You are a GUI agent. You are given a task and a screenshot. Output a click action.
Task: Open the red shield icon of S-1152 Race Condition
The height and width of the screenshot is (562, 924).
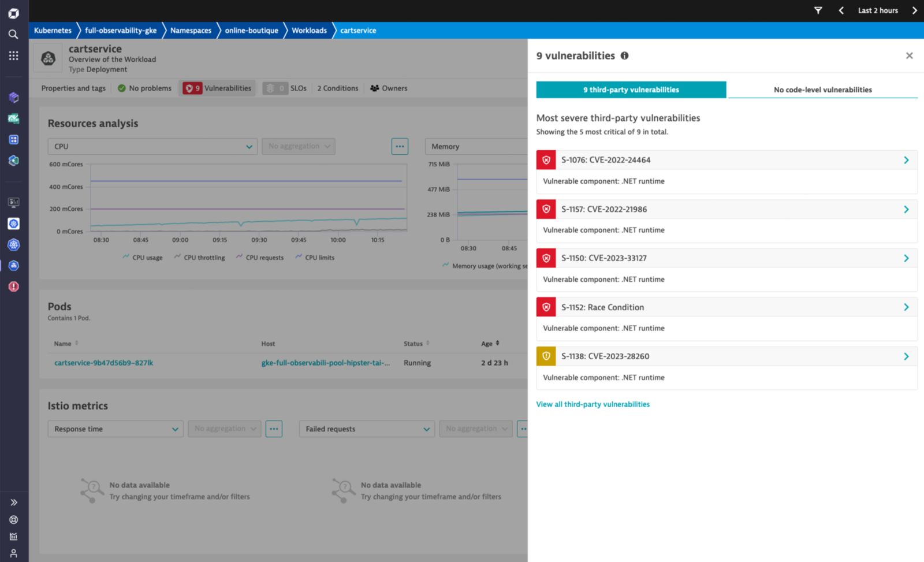(x=546, y=307)
